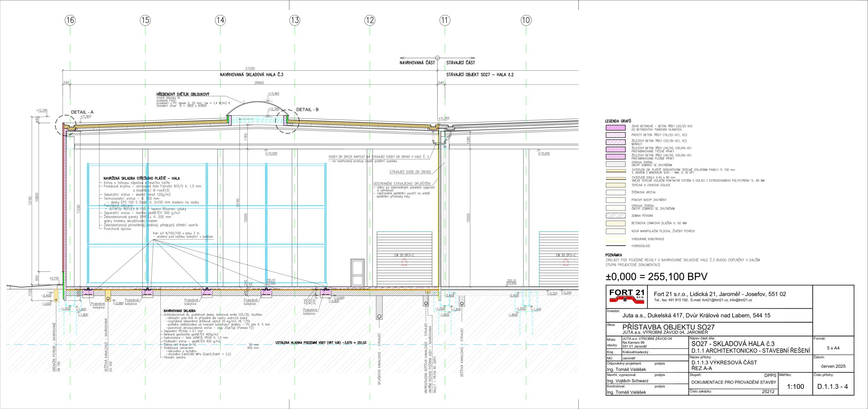This screenshot has height=409, width=868.
Task: Click the small circle between Navrhovaná and Stávající část
Action: (437, 58)
